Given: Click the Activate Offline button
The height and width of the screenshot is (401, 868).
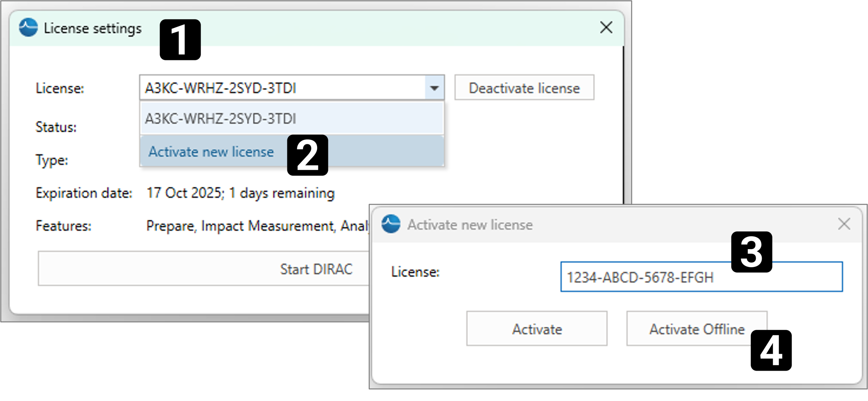Looking at the screenshot, I should (x=697, y=329).
